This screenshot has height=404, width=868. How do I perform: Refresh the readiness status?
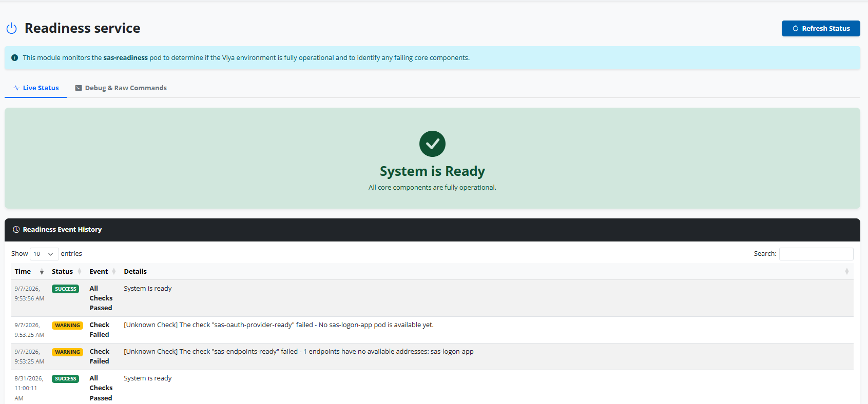[821, 29]
